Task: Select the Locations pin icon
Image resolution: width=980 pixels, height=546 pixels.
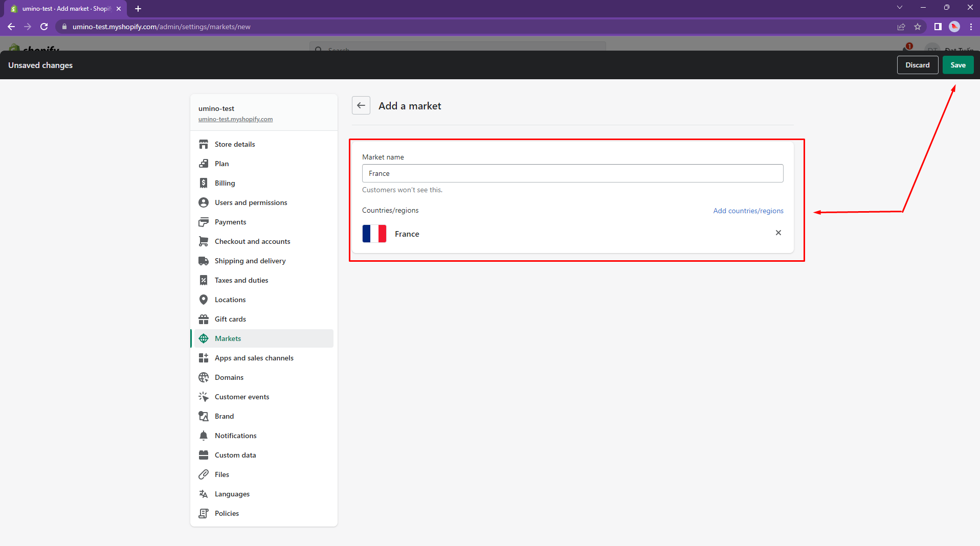Action: pos(204,300)
